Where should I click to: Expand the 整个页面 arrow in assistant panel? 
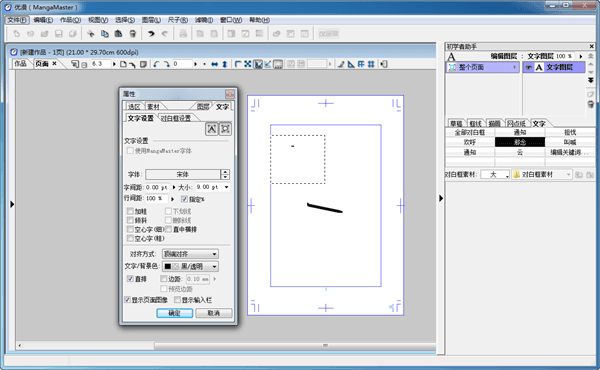[514, 67]
